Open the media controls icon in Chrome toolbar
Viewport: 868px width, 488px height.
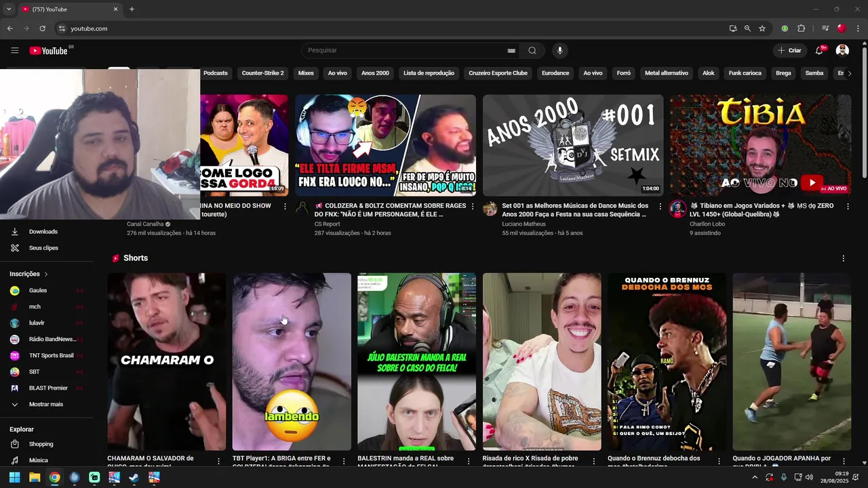pyautogui.click(x=825, y=28)
